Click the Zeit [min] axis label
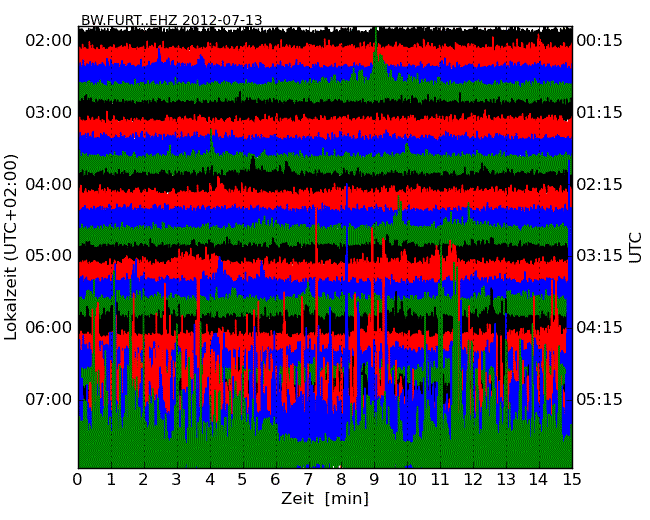Image resolution: width=650 pixels, height=520 pixels. [x=325, y=498]
